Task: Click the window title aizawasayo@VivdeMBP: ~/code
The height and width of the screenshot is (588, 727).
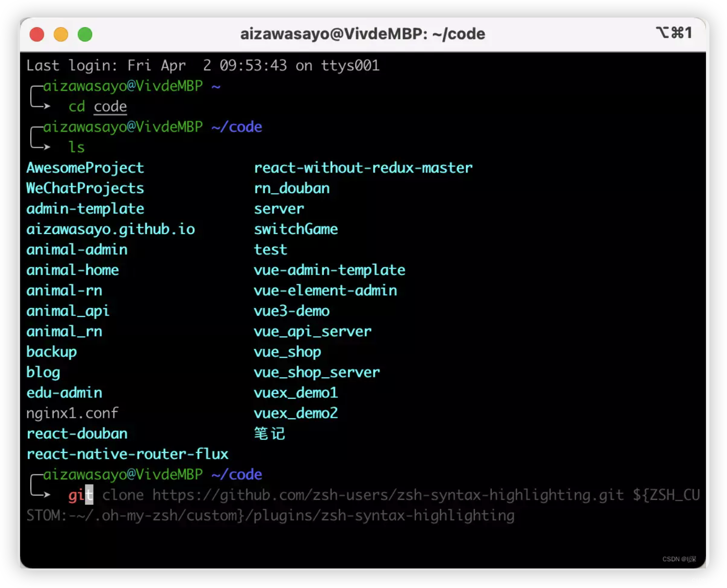Action: 363,34
